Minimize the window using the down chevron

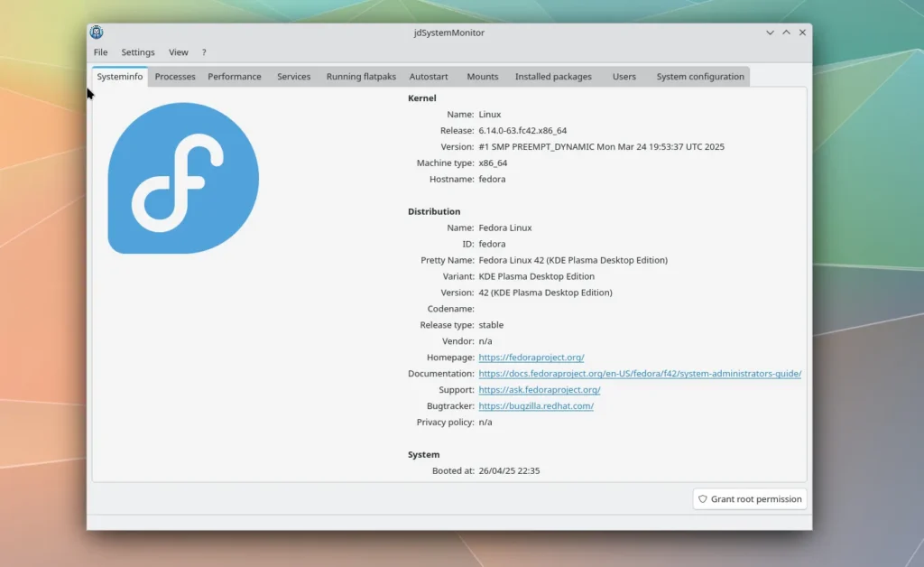pos(770,33)
